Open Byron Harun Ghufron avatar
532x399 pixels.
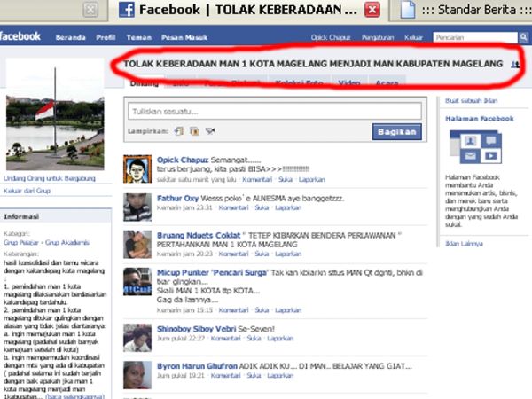[x=137, y=375]
